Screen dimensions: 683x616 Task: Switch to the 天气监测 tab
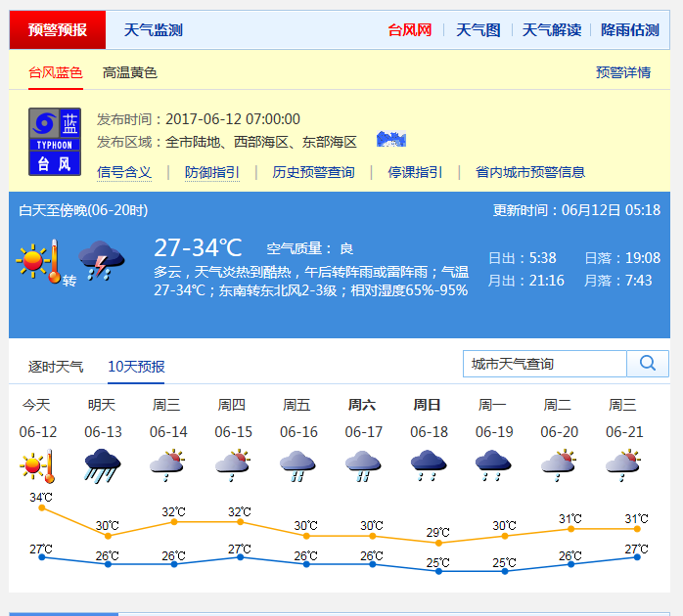(x=153, y=30)
